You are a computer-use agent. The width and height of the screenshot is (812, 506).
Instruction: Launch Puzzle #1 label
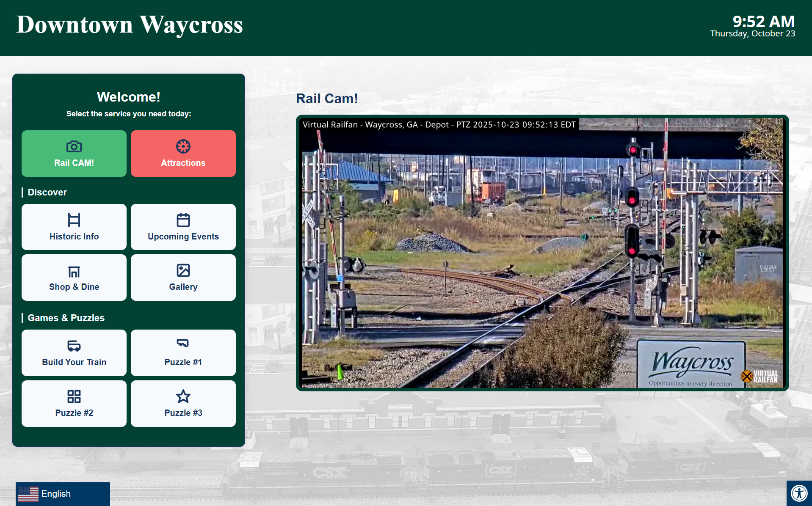point(183,362)
